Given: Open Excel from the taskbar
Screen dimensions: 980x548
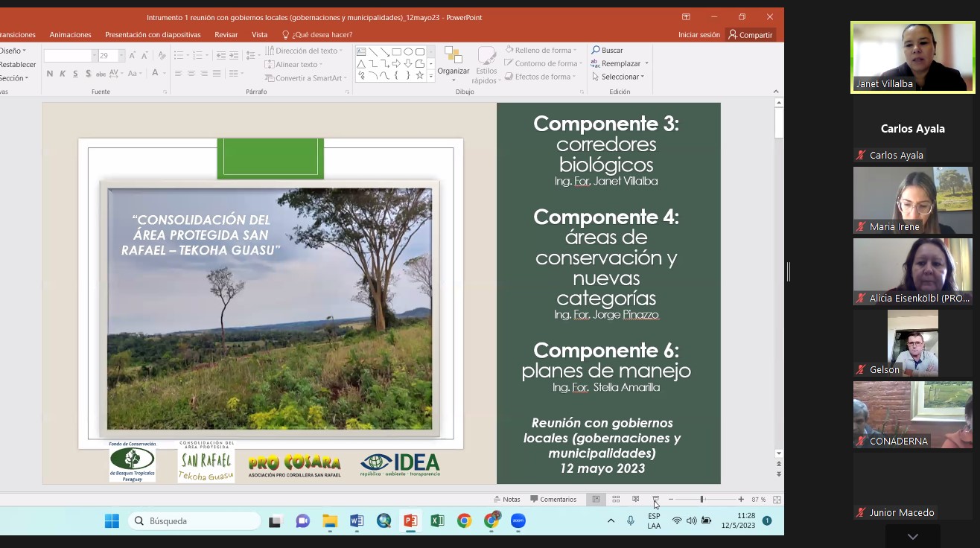Looking at the screenshot, I should [437, 521].
